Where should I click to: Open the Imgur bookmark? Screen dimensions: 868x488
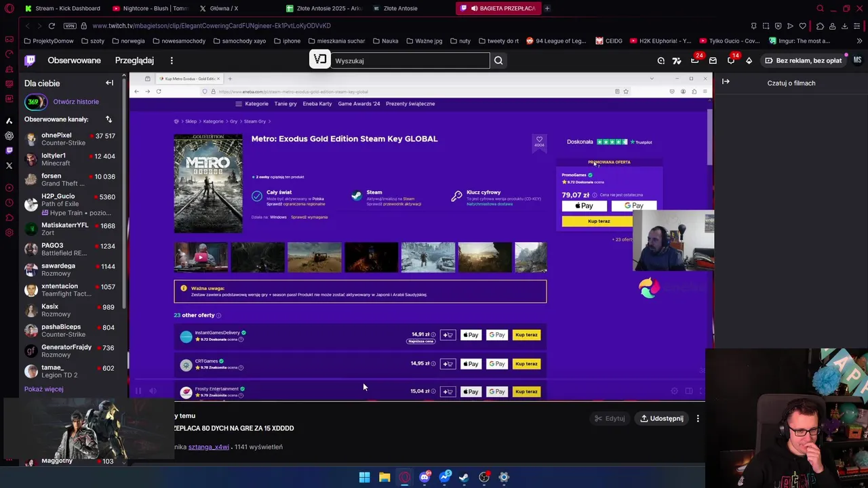799,41
